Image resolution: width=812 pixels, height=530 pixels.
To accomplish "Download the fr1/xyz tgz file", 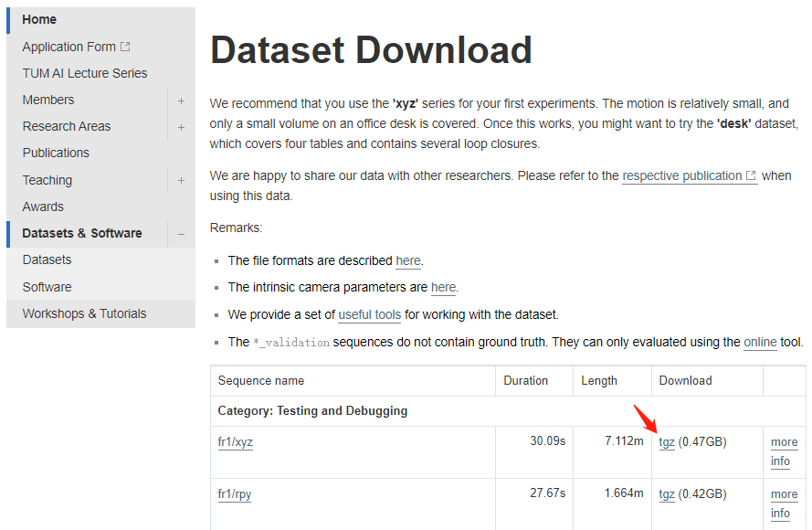I will [x=667, y=442].
